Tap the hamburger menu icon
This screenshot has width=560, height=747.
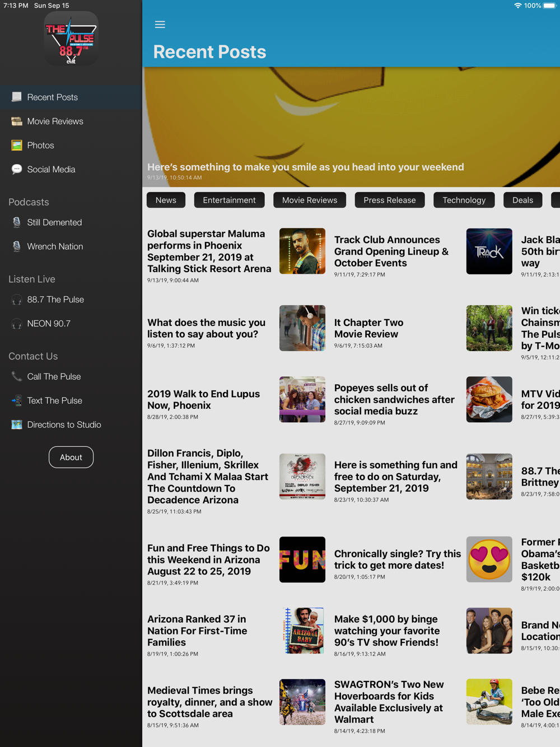pyautogui.click(x=160, y=25)
